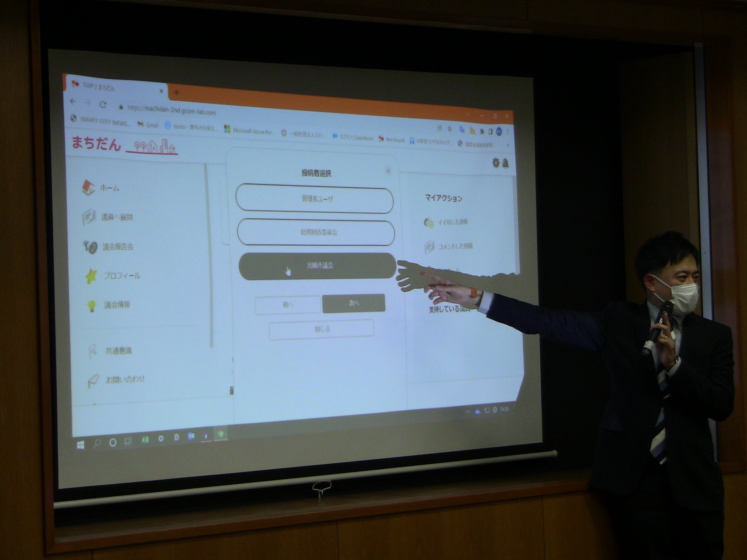Open 議会報告会 megaphone icon
Image resolution: width=747 pixels, height=560 pixels.
coord(90,246)
